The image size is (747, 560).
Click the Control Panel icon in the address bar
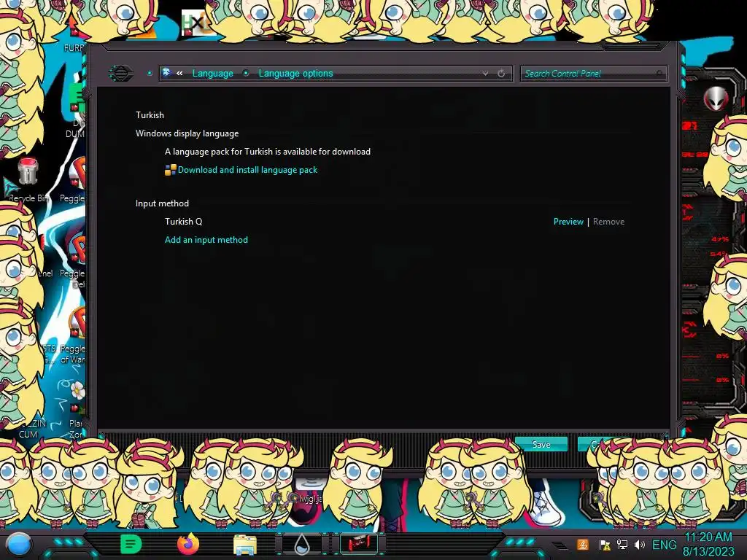pyautogui.click(x=167, y=72)
